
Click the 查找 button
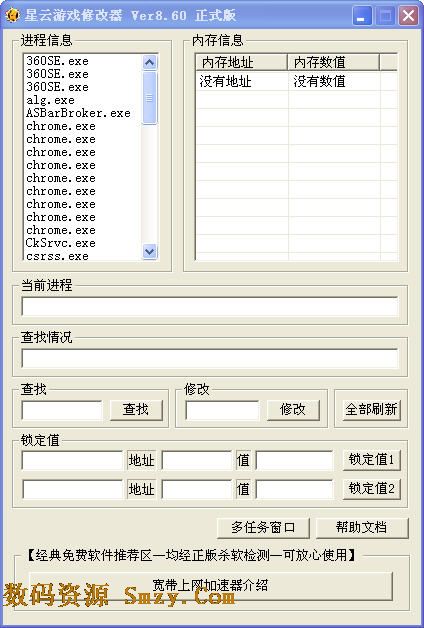point(136,410)
